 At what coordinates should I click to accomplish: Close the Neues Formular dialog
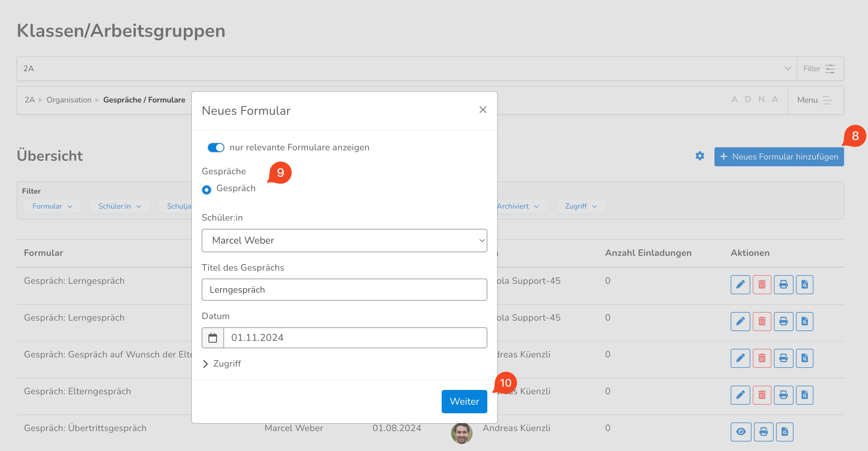coord(482,110)
